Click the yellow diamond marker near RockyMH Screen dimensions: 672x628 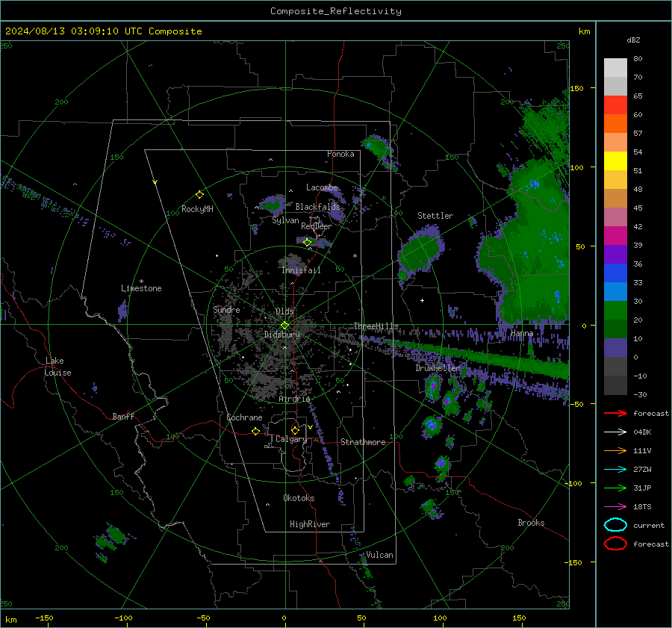click(199, 195)
